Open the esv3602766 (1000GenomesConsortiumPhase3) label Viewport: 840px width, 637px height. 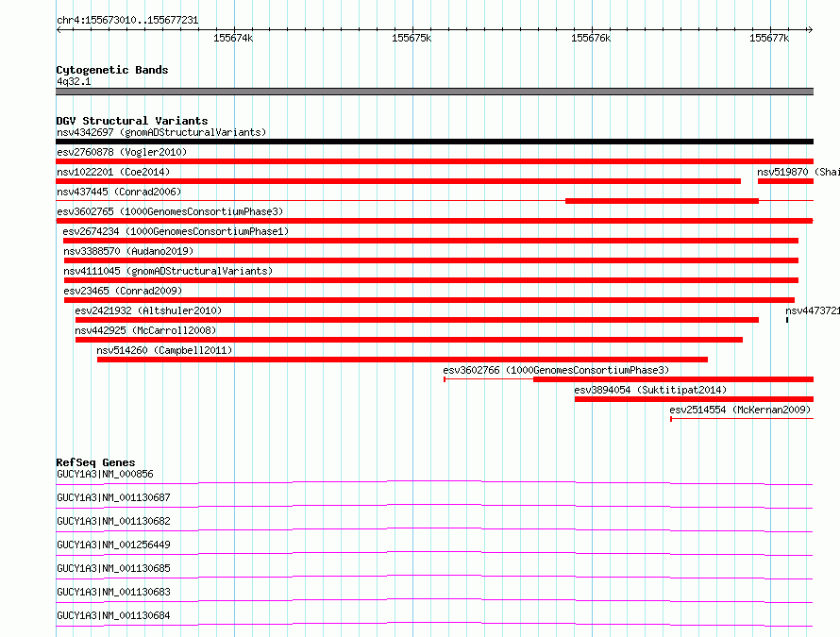(x=556, y=370)
